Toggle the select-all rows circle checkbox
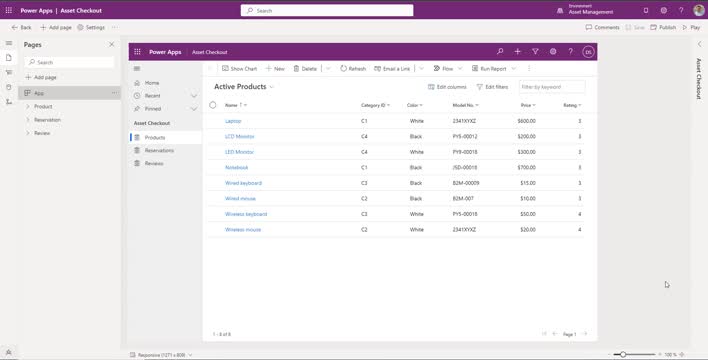The image size is (708, 360). pyautogui.click(x=213, y=105)
